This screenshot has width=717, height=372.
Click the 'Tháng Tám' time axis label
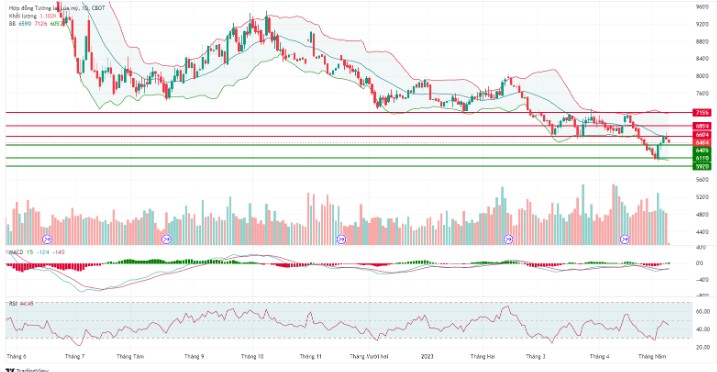pyautogui.click(x=130, y=356)
